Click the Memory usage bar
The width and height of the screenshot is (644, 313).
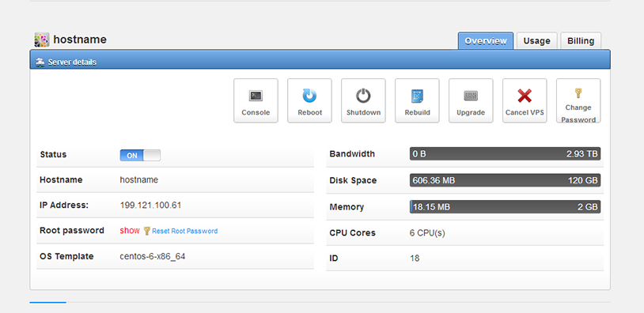tap(506, 207)
